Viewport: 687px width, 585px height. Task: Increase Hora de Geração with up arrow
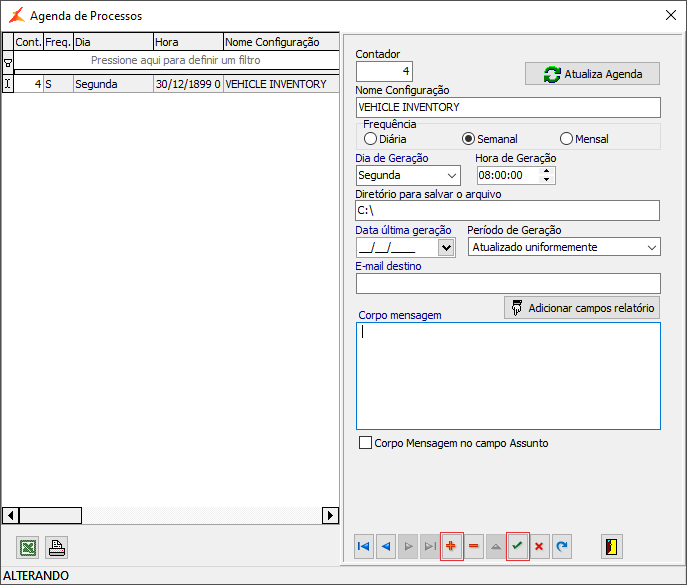pyautogui.click(x=546, y=171)
